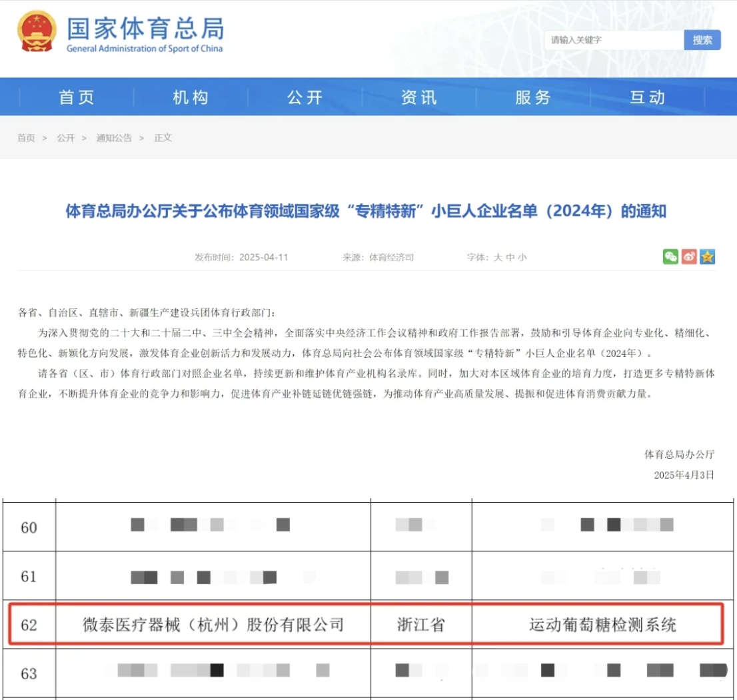Share article via Weibo icon

689,256
